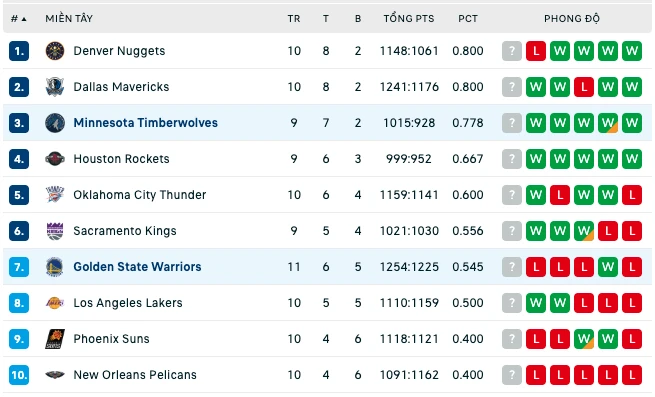
Task: Click the Denver Nuggets team logo
Action: tap(55, 51)
